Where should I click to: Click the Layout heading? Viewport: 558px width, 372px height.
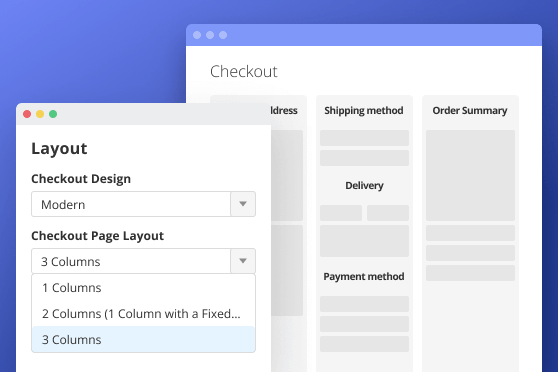[x=59, y=148]
